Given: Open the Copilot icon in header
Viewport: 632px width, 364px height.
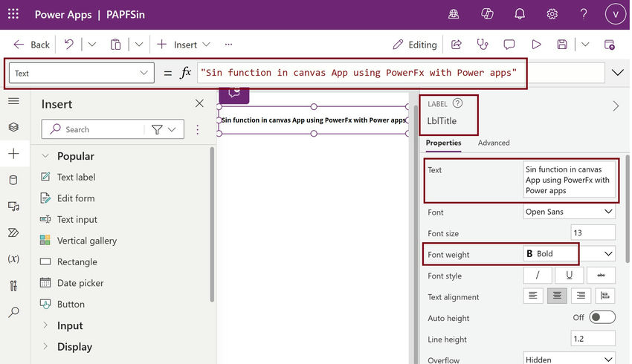Looking at the screenshot, I should click(487, 14).
